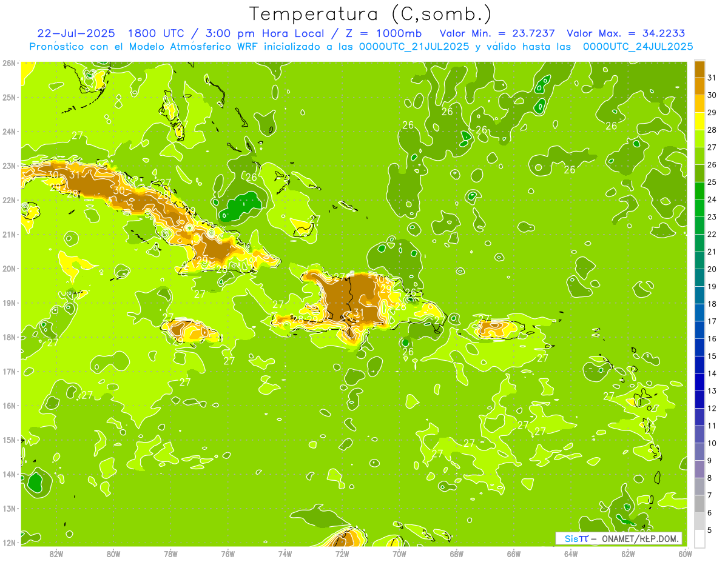Click the "20N" latitude label
The image size is (728, 562).
8,269
